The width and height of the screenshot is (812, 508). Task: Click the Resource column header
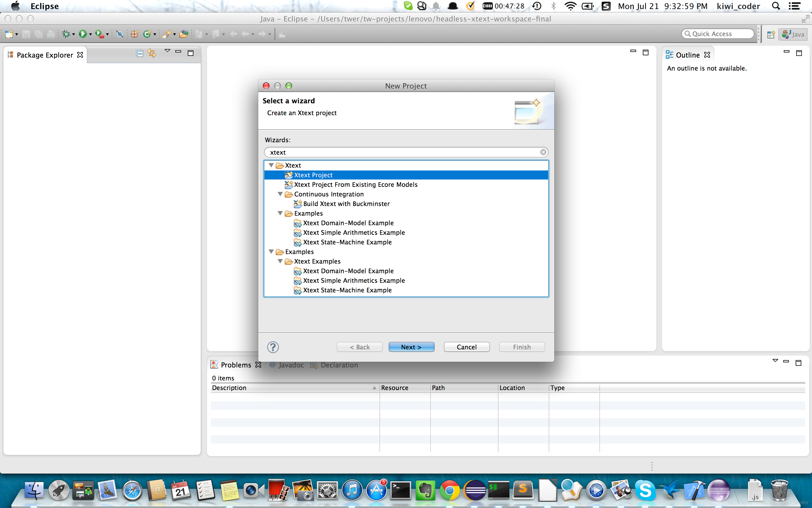(x=405, y=388)
